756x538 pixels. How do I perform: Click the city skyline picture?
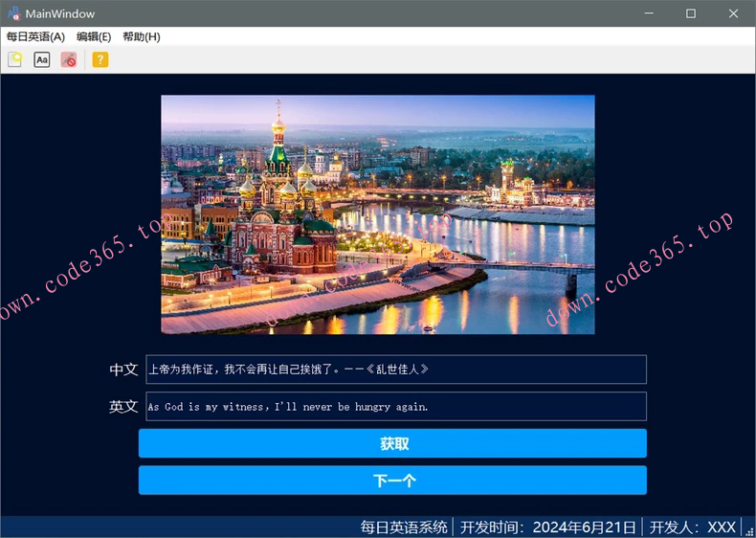tap(377, 214)
